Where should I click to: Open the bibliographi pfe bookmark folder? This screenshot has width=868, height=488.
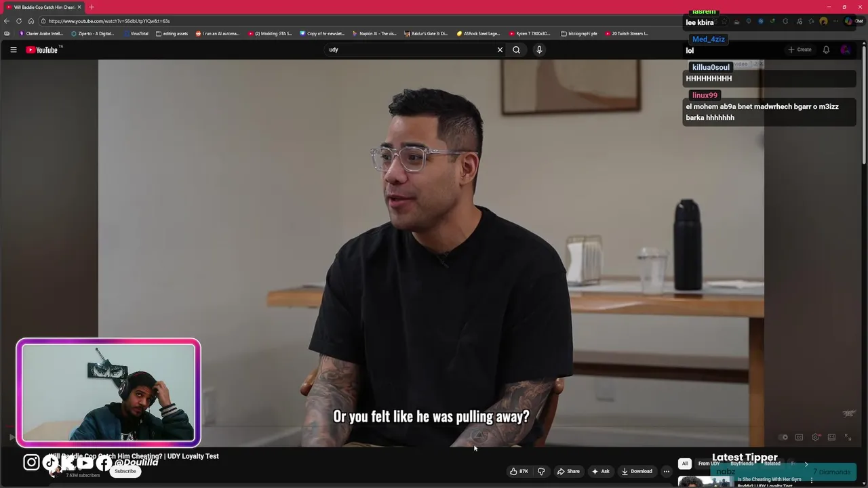pos(579,33)
